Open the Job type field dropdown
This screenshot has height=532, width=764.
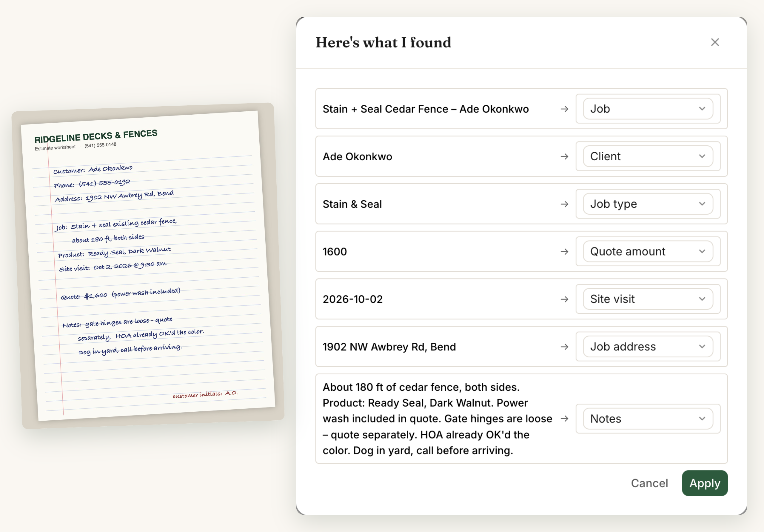click(x=648, y=204)
